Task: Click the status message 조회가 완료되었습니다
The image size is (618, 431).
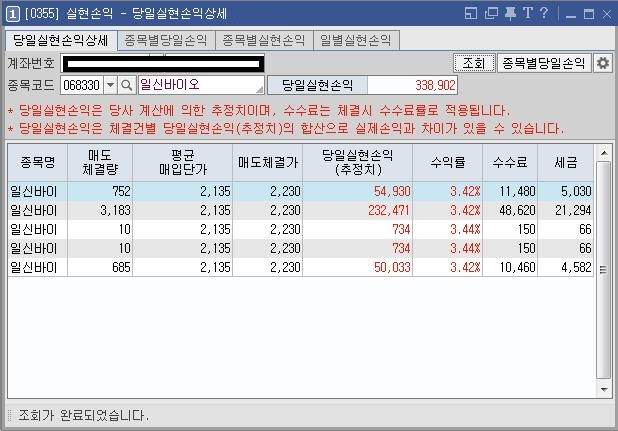Action: 84,415
